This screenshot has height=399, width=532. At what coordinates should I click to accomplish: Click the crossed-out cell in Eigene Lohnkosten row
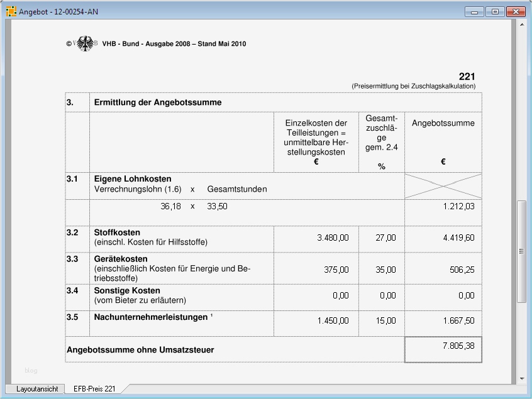443,186
